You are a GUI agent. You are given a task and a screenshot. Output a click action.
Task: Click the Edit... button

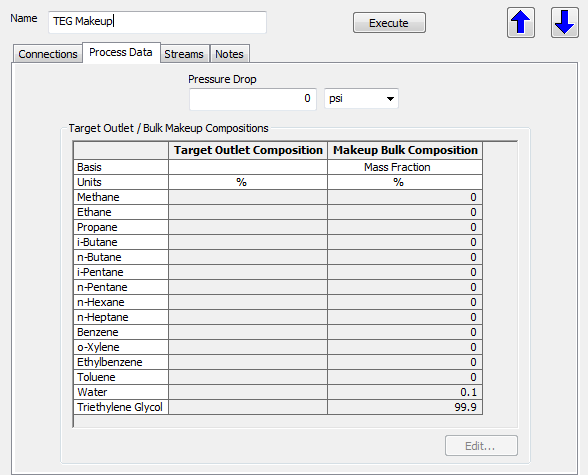pyautogui.click(x=481, y=446)
